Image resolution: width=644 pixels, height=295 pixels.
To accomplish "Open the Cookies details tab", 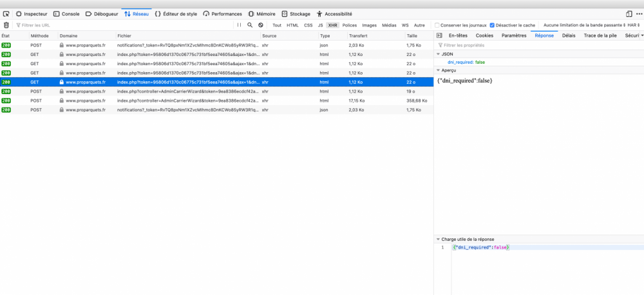I will pyautogui.click(x=484, y=35).
